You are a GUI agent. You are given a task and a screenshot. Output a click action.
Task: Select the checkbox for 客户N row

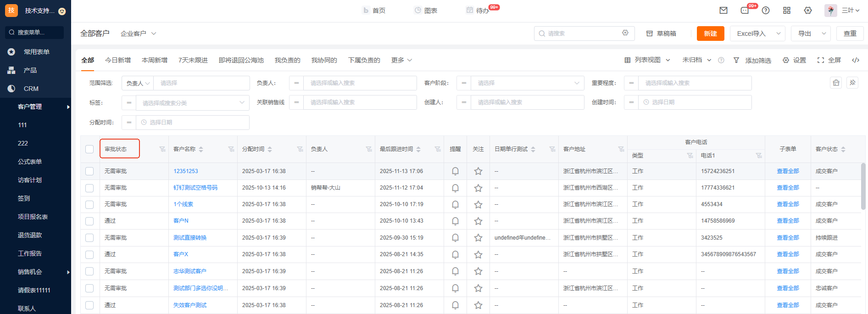click(x=89, y=221)
